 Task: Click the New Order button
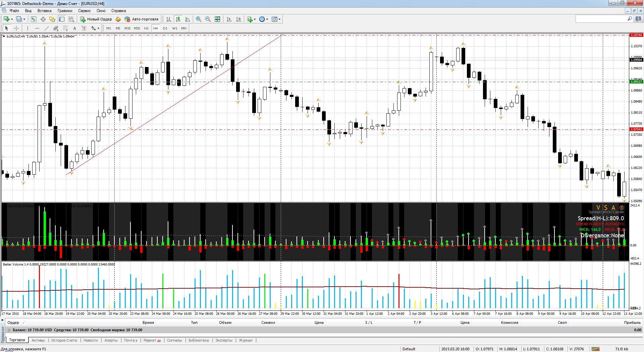tap(96, 19)
